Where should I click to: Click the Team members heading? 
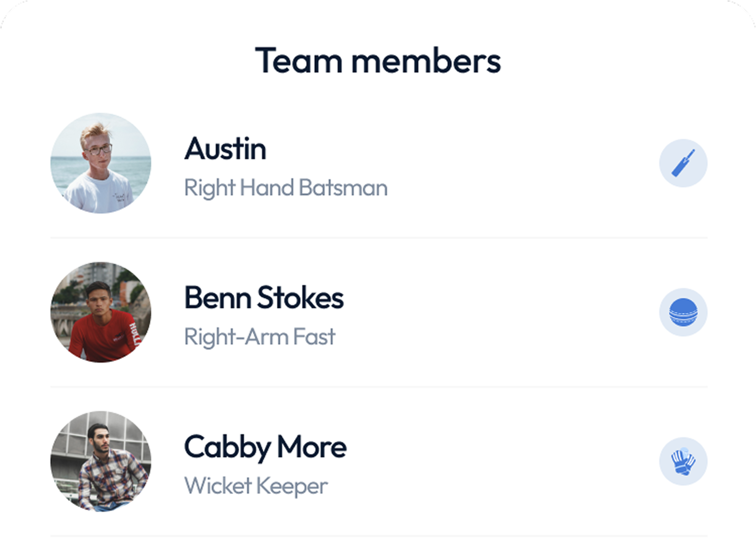tap(378, 61)
